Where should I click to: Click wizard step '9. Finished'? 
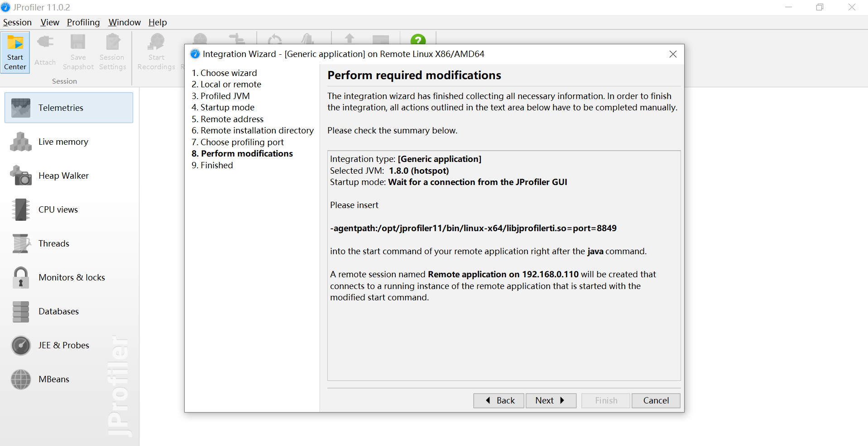tap(212, 165)
